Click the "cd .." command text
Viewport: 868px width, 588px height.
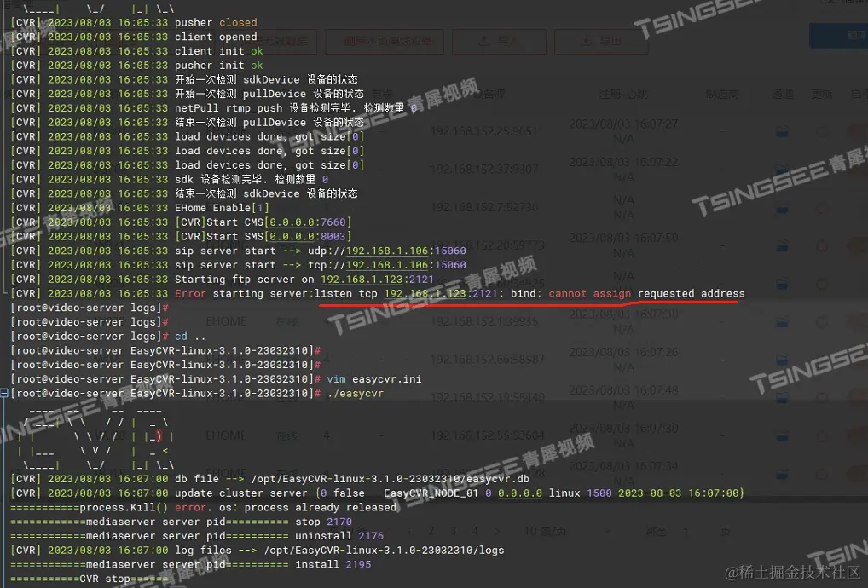[190, 337]
